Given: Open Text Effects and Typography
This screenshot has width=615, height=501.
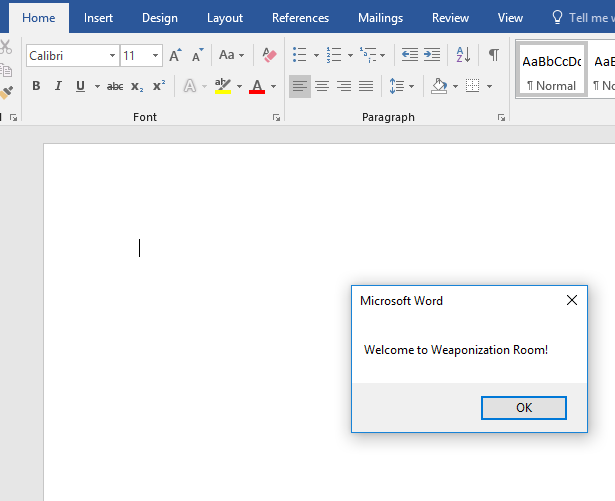Looking at the screenshot, I should point(190,86).
